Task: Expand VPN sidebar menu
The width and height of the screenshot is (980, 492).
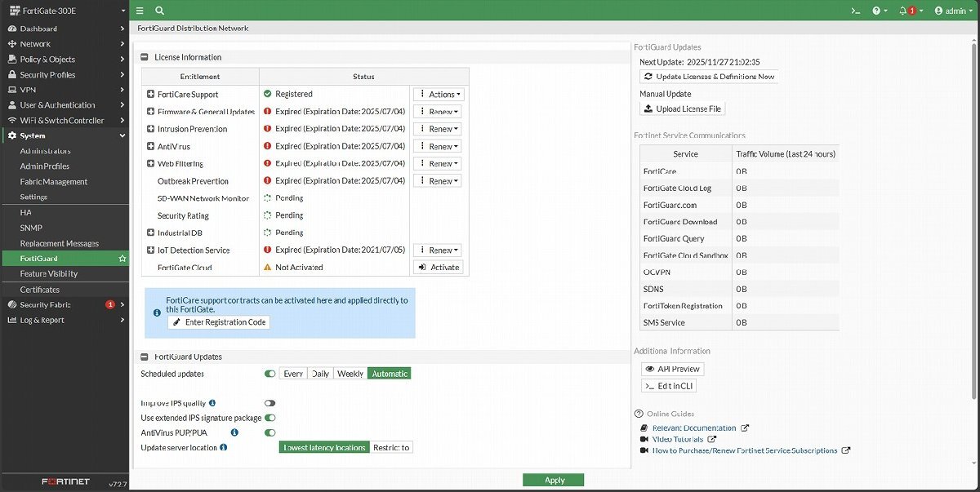Action: tap(65, 90)
